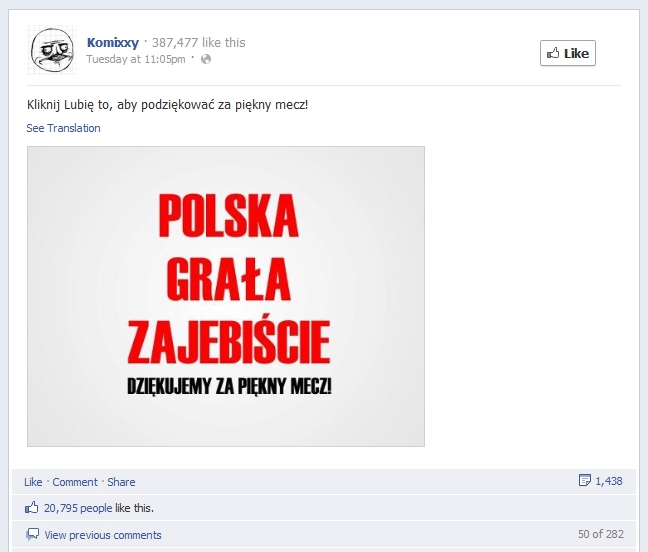
Task: Click the thumbs-up icon inside the Like button
Action: [553, 53]
